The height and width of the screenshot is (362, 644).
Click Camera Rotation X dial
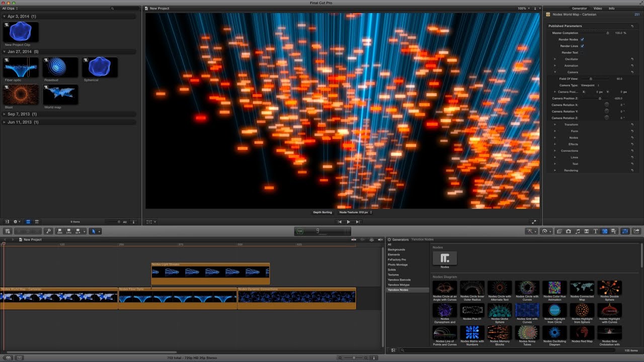[x=607, y=105]
